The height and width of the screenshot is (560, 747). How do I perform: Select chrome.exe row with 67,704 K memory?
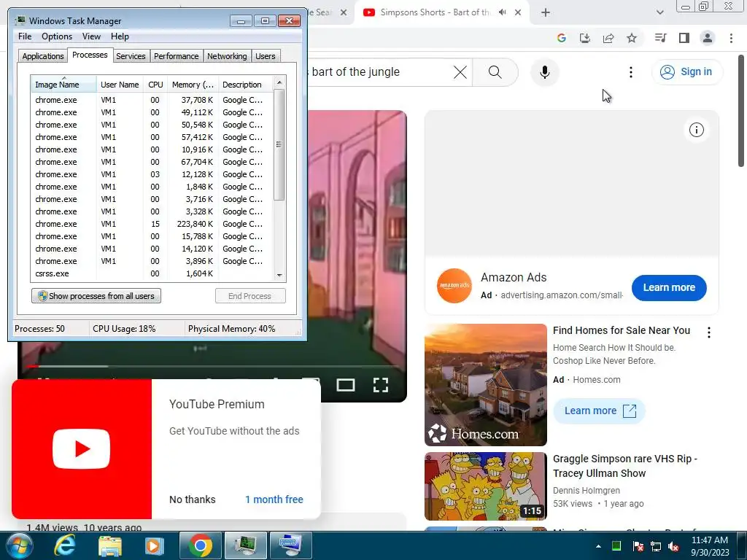pos(152,162)
